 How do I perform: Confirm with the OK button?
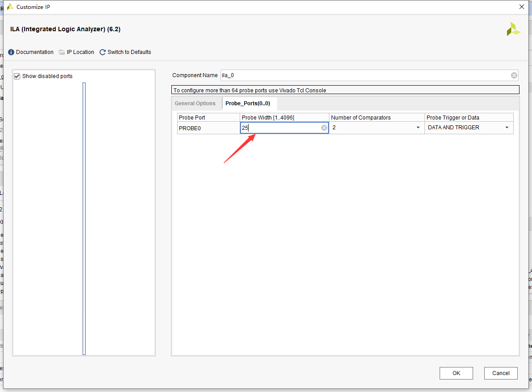click(x=456, y=373)
